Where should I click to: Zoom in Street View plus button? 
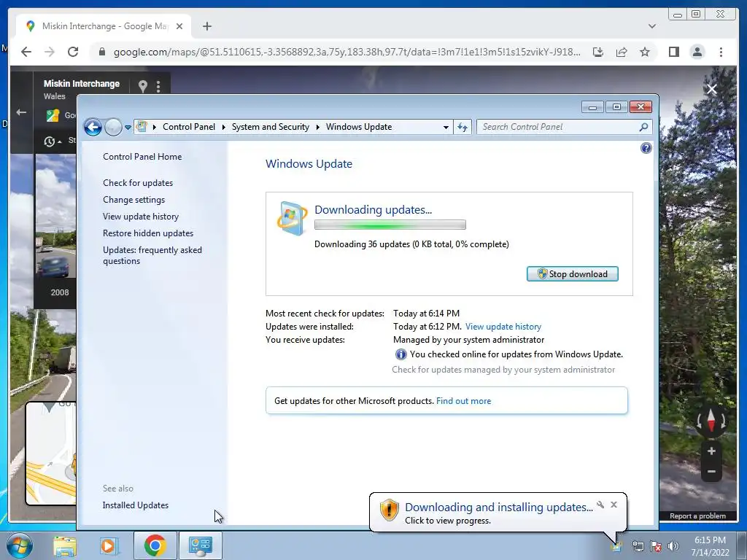point(711,451)
